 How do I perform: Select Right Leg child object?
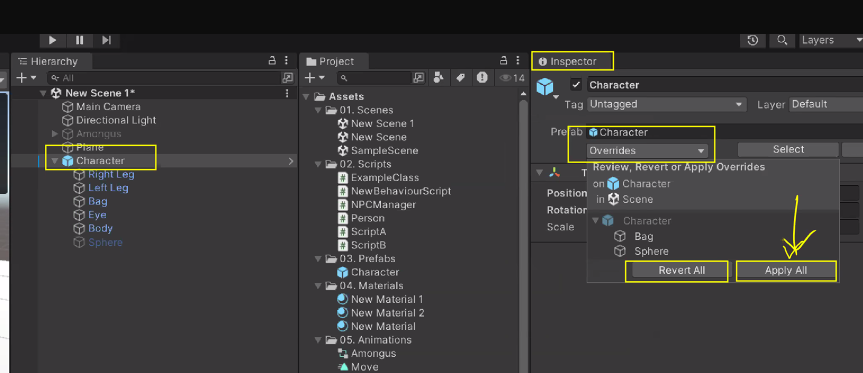[x=111, y=174]
